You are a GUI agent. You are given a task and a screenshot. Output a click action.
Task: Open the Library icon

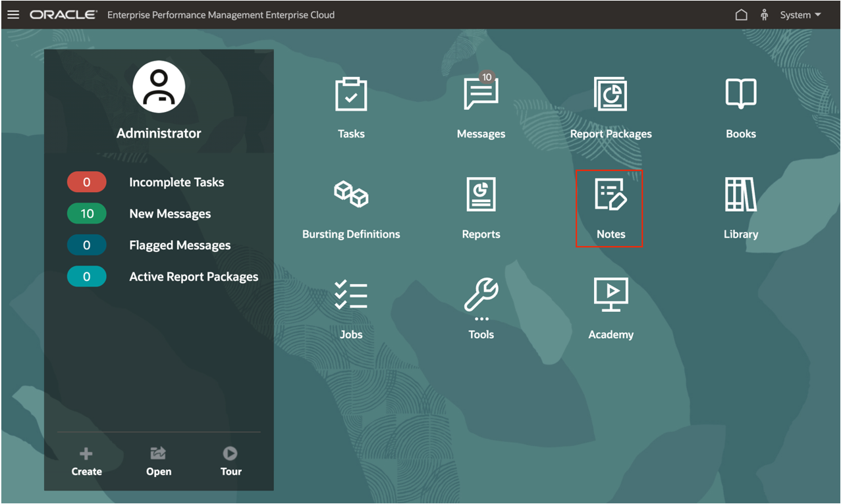pos(741,194)
